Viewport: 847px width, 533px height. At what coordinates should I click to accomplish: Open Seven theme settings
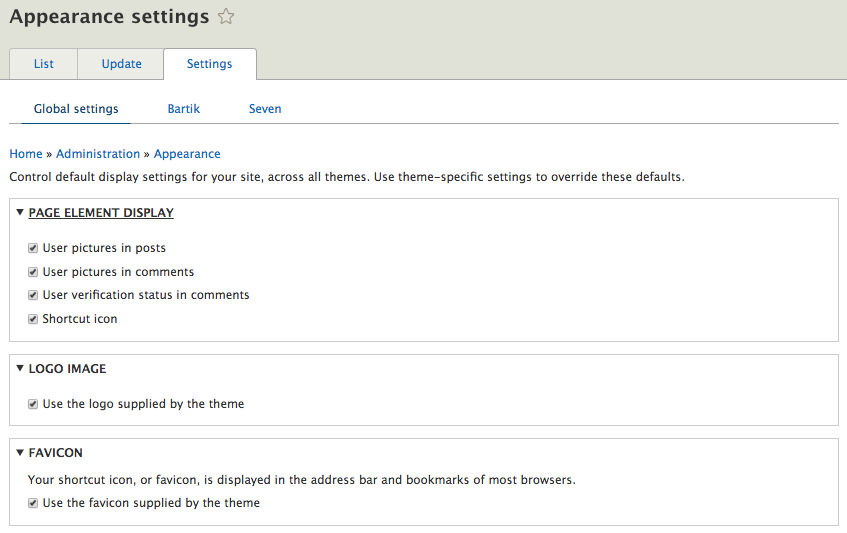265,109
